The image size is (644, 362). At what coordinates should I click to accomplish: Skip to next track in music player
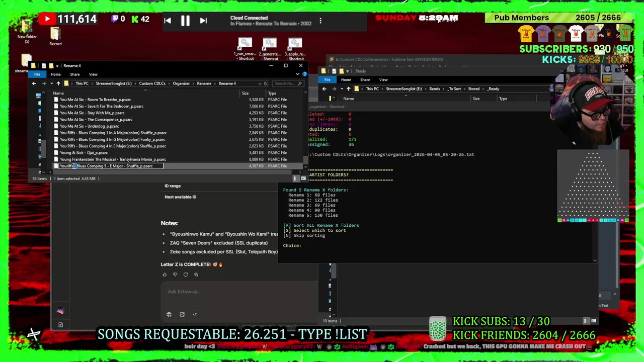click(x=203, y=21)
